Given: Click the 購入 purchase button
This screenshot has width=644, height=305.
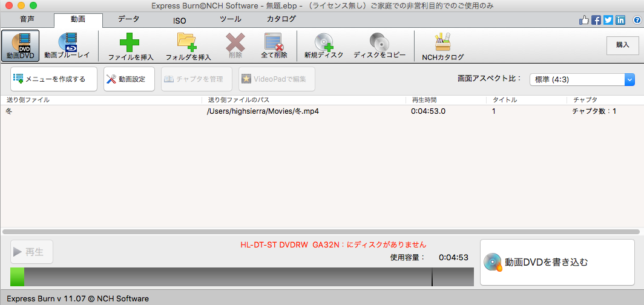Looking at the screenshot, I should click(x=622, y=45).
